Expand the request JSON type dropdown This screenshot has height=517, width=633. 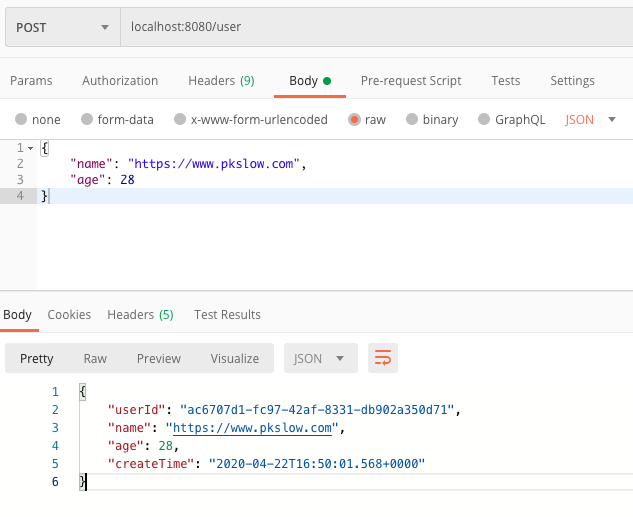[x=590, y=120]
